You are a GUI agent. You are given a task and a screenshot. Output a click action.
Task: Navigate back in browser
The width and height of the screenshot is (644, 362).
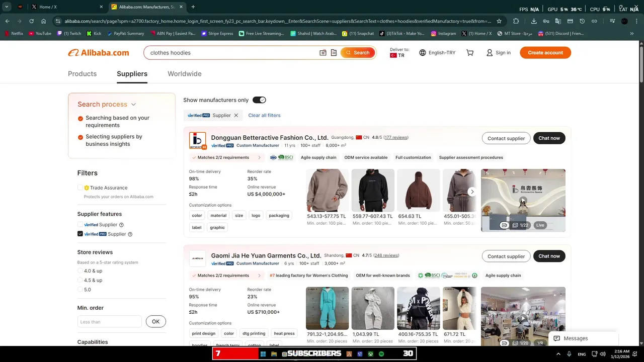click(x=7, y=21)
